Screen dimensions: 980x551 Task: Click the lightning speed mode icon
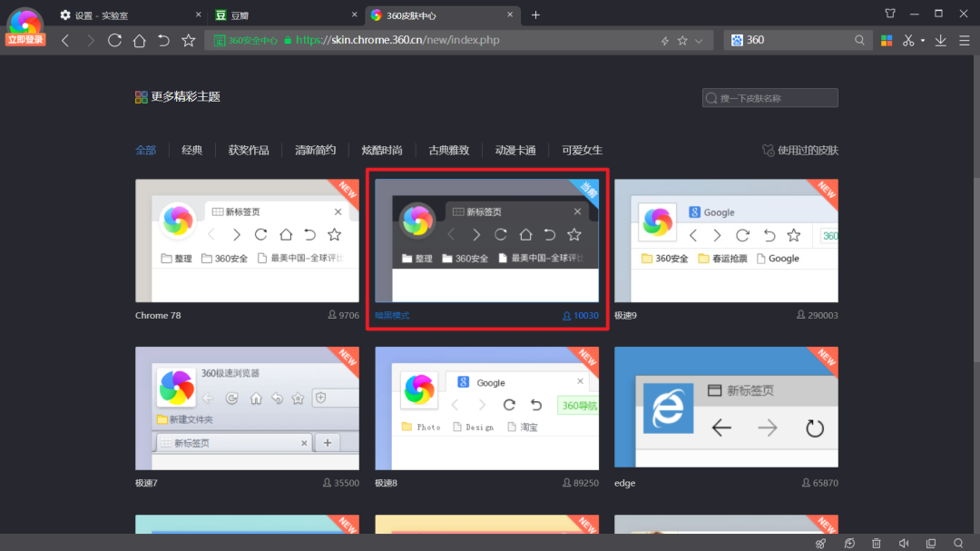[x=664, y=41]
